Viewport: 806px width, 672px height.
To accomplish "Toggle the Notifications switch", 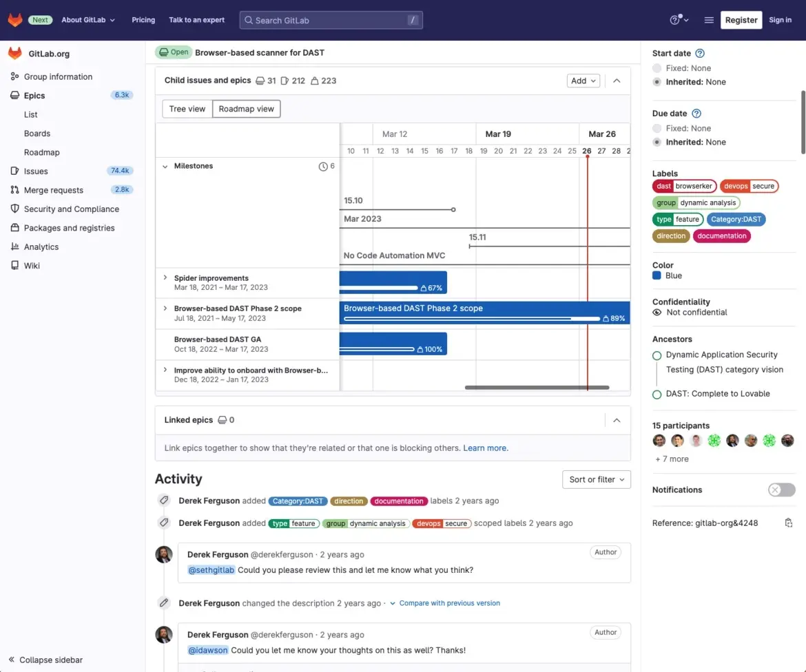I will coord(781,490).
